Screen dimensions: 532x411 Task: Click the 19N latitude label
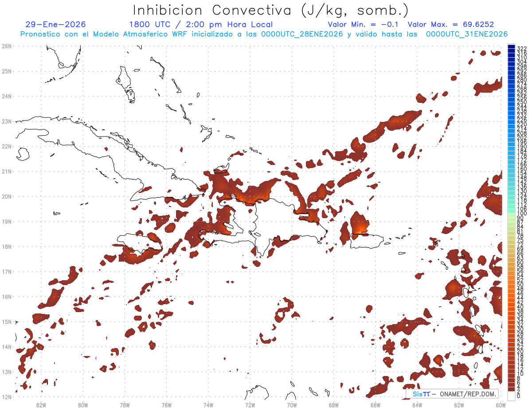pyautogui.click(x=7, y=221)
